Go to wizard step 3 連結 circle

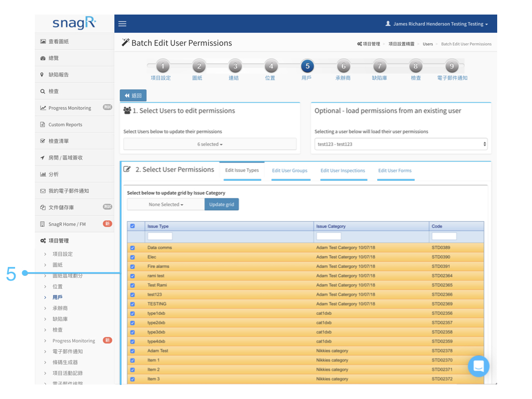pos(235,66)
